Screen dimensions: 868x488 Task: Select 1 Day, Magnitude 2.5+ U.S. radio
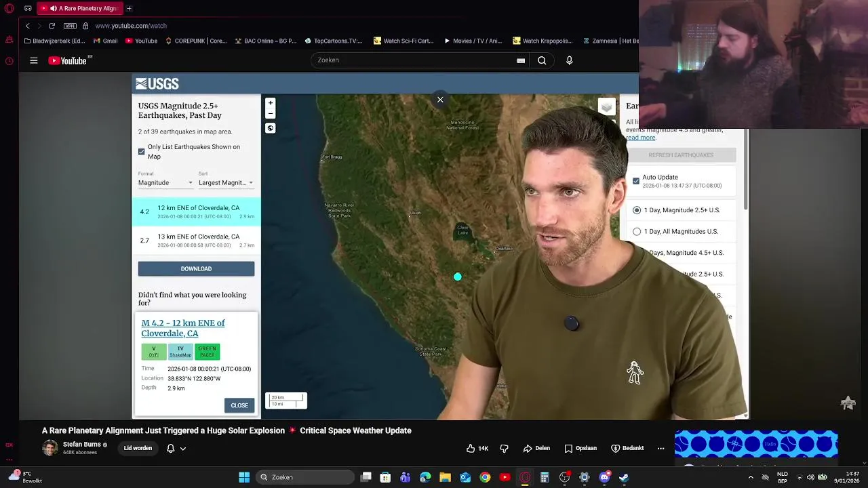[x=637, y=210]
